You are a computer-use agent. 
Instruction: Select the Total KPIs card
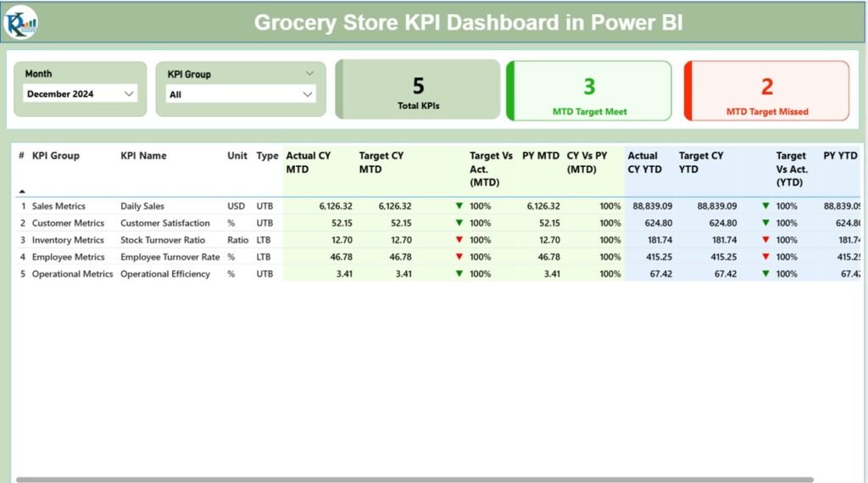tap(418, 90)
